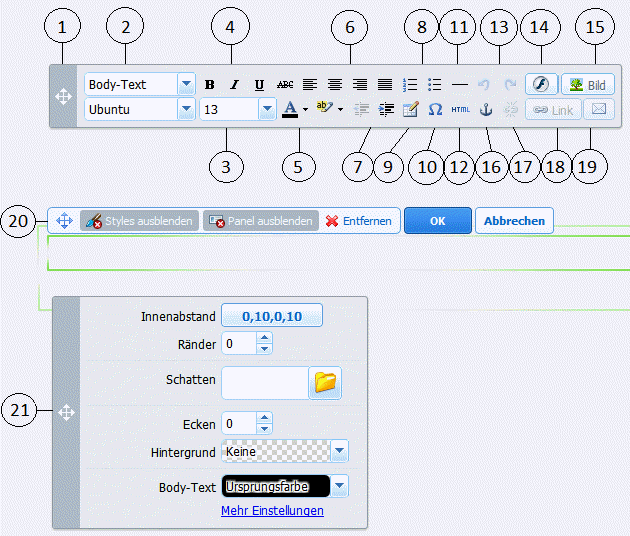Click the undo arrow
630x536 pixels.
click(x=484, y=85)
